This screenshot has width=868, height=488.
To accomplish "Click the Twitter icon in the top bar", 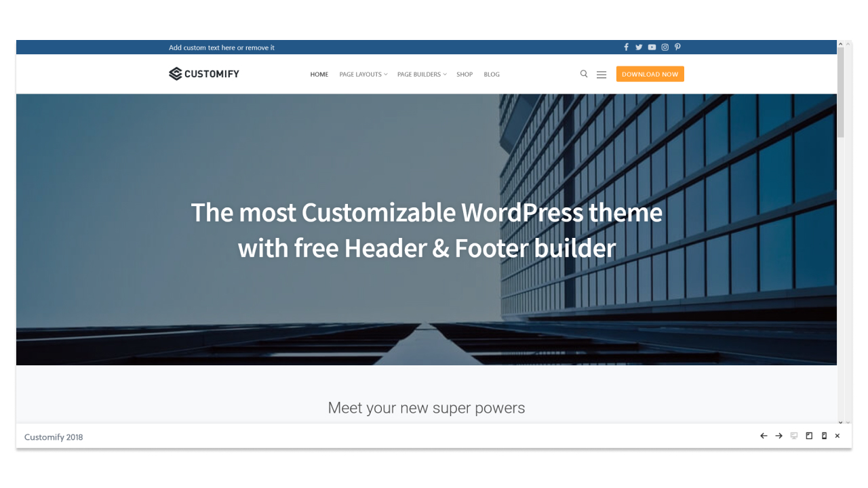I will pos(639,47).
